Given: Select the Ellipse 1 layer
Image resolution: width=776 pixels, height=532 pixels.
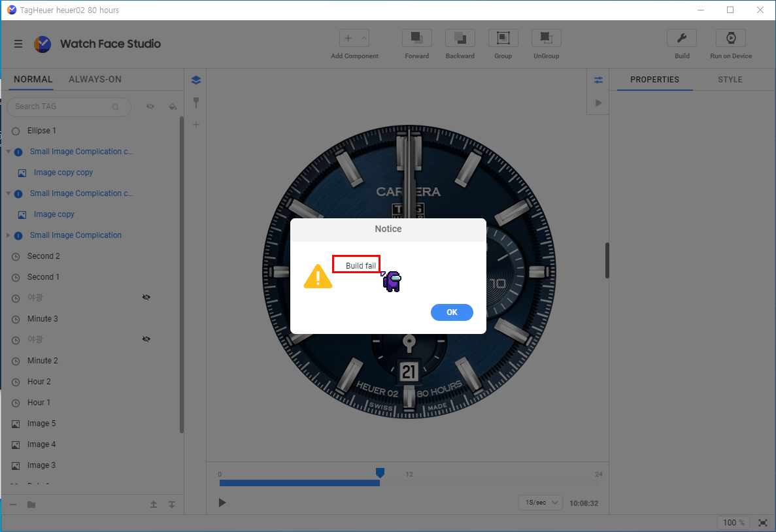Looking at the screenshot, I should coord(92,131).
